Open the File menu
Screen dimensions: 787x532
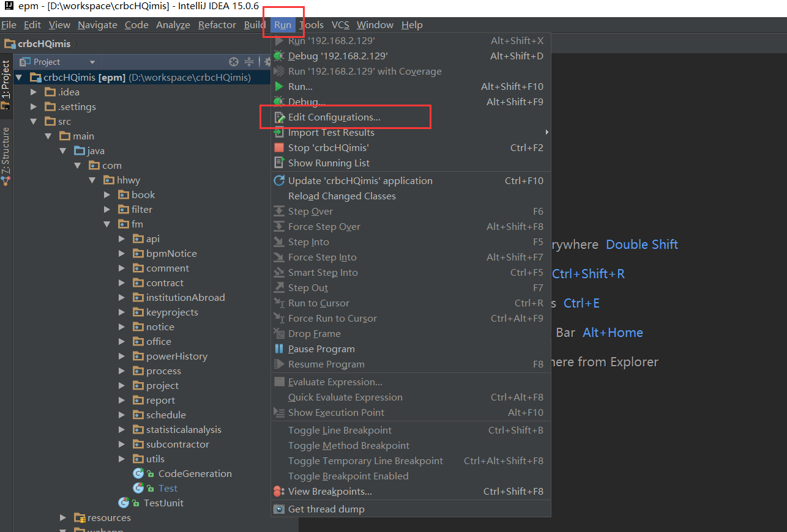(x=9, y=25)
